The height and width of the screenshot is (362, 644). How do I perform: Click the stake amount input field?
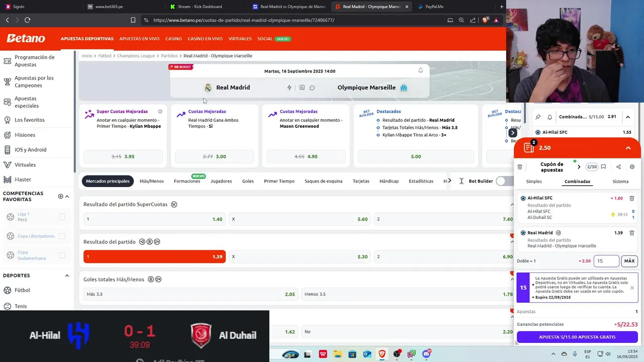(x=606, y=261)
